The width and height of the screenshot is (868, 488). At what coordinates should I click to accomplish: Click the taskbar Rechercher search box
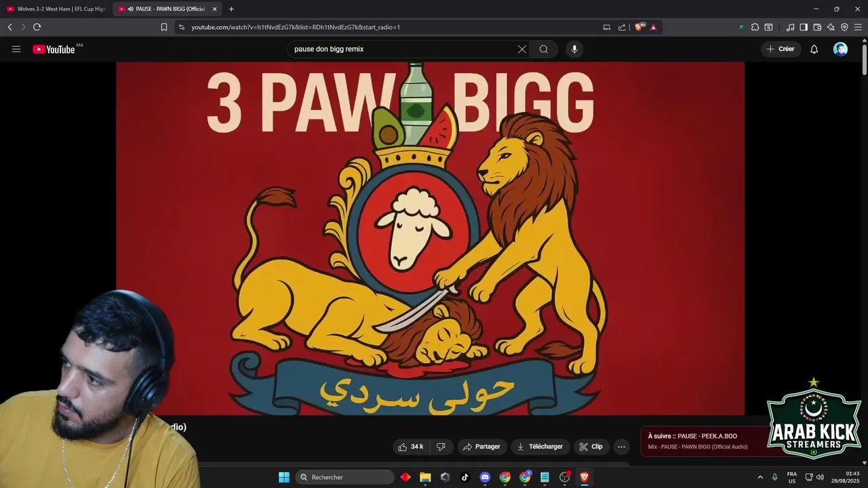pyautogui.click(x=344, y=477)
